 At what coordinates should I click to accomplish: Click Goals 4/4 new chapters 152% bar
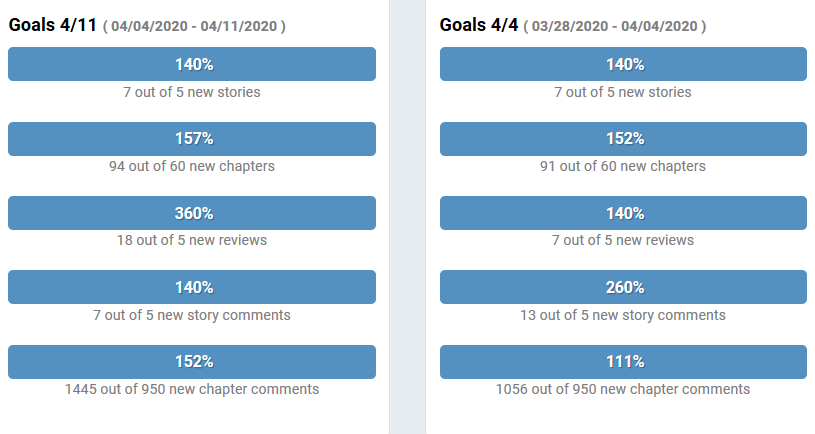(x=623, y=139)
